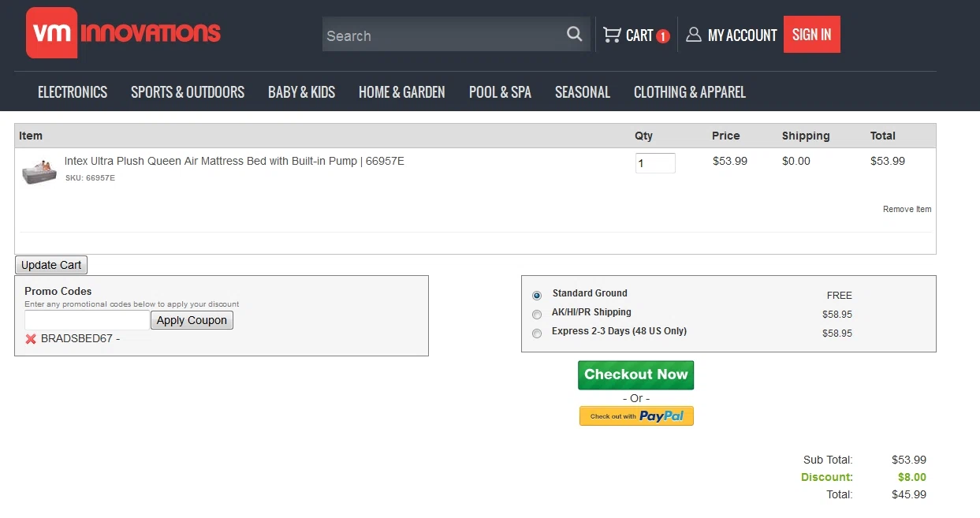
Task: Open the My Account link
Action: 742,35
